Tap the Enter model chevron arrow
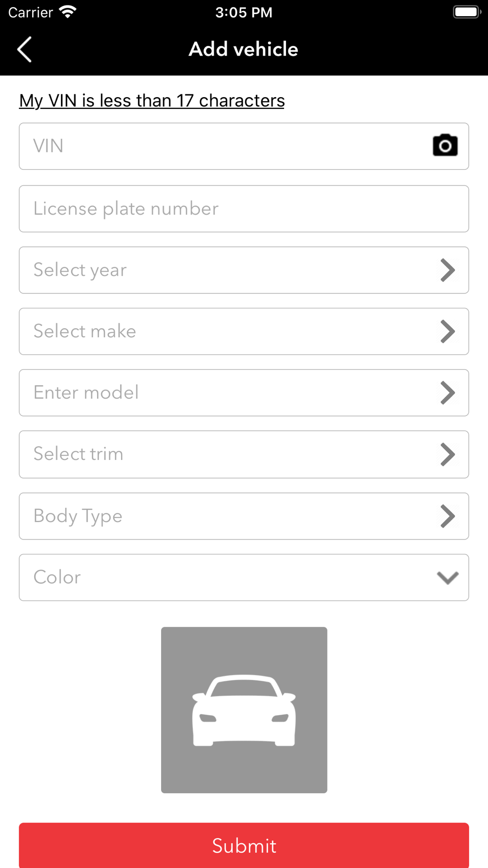 (x=447, y=393)
